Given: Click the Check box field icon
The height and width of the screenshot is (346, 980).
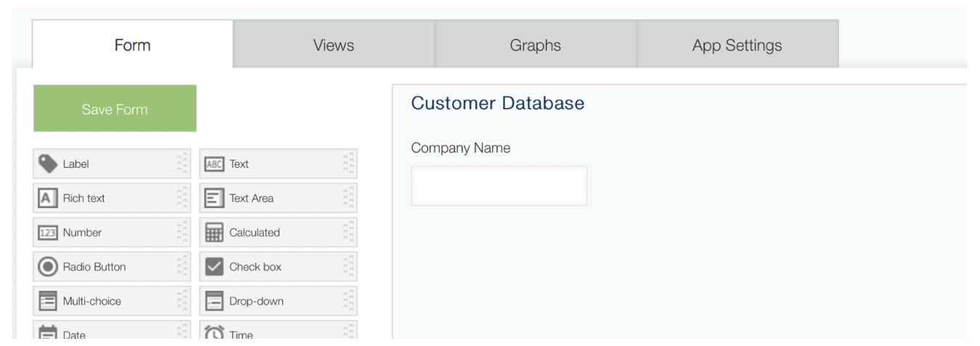Looking at the screenshot, I should point(214,267).
